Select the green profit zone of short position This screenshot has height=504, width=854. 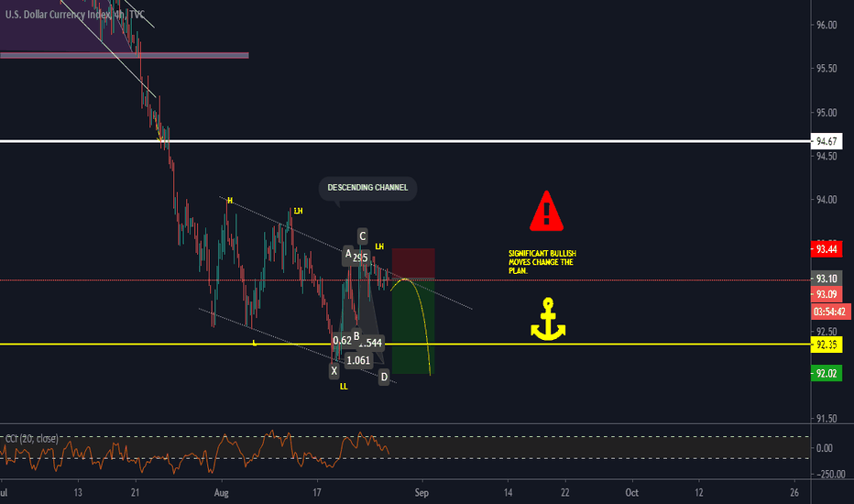[413, 326]
